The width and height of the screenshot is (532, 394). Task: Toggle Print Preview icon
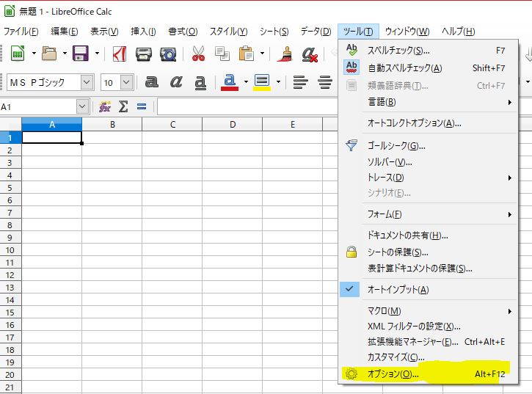[x=168, y=54]
